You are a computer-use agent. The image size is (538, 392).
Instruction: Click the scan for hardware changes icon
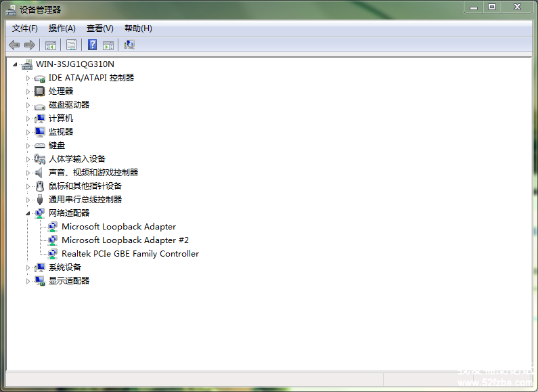[x=129, y=45]
